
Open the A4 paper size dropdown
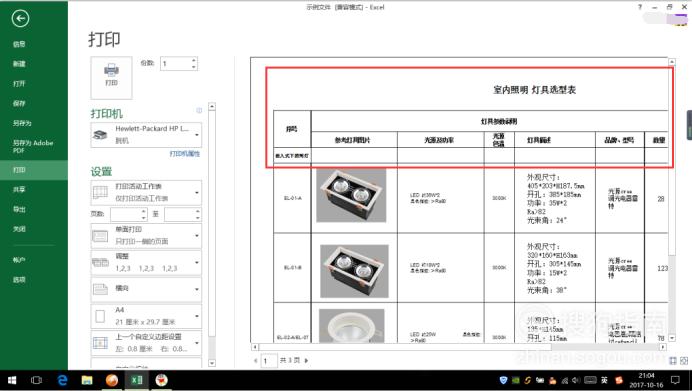pos(146,316)
